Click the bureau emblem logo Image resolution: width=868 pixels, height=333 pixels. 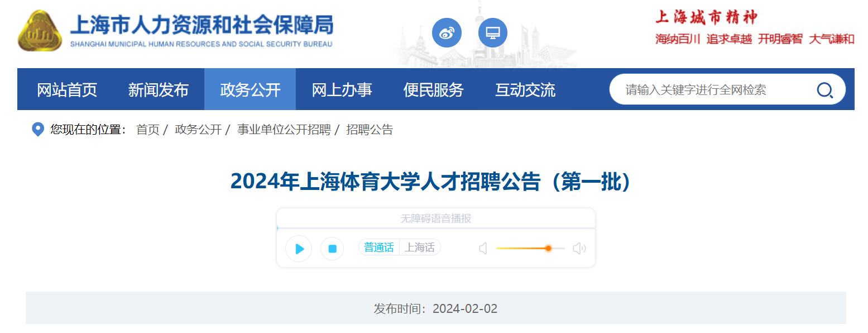coord(40,31)
